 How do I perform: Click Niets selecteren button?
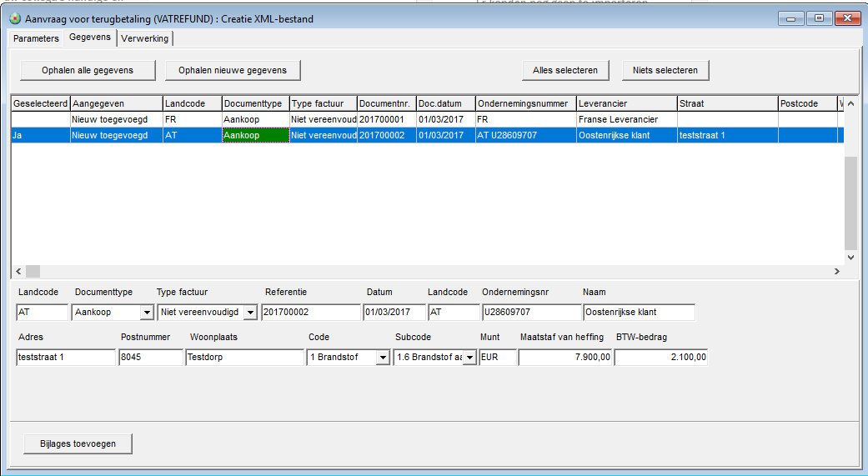[x=665, y=70]
